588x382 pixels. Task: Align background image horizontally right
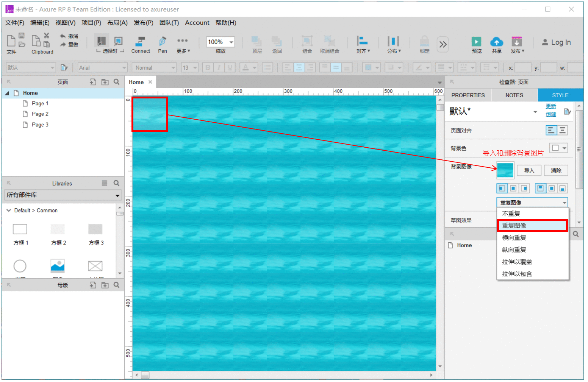(524, 188)
